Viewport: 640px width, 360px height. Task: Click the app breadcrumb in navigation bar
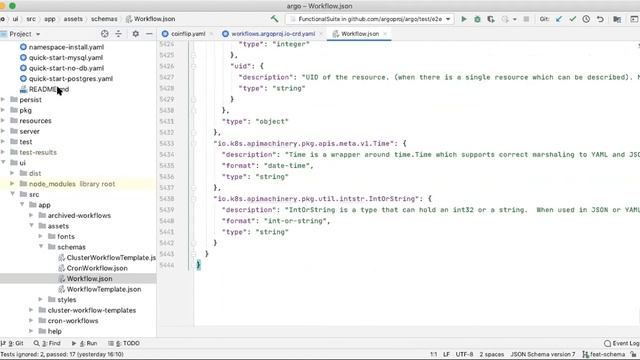click(49, 19)
